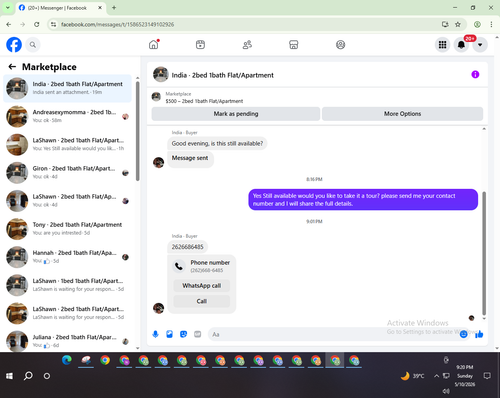This screenshot has width=500, height=398.
Task: Send a thumbs-up like
Action: pos(479,334)
